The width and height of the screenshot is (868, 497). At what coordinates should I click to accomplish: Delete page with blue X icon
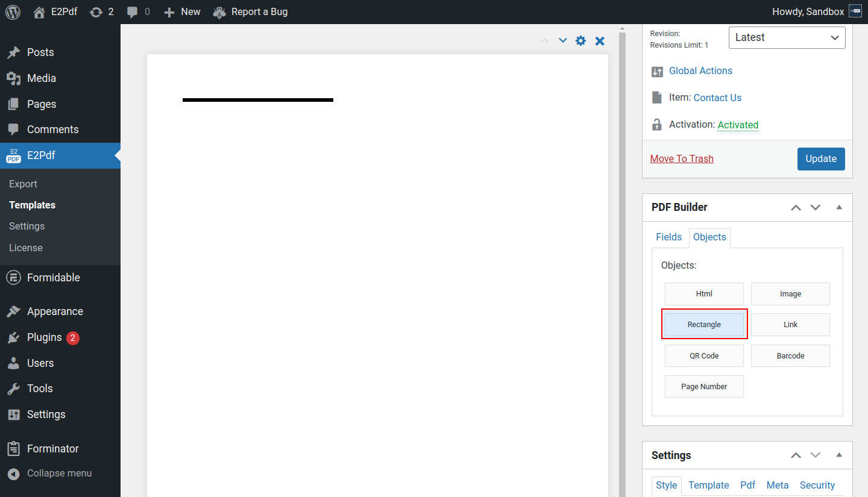pyautogui.click(x=600, y=41)
